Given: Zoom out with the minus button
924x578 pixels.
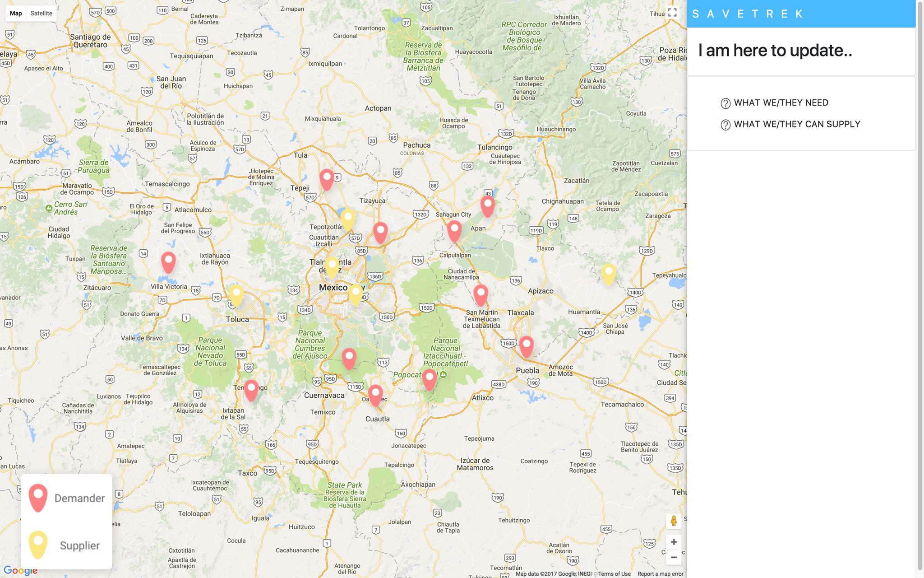Looking at the screenshot, I should (x=674, y=558).
